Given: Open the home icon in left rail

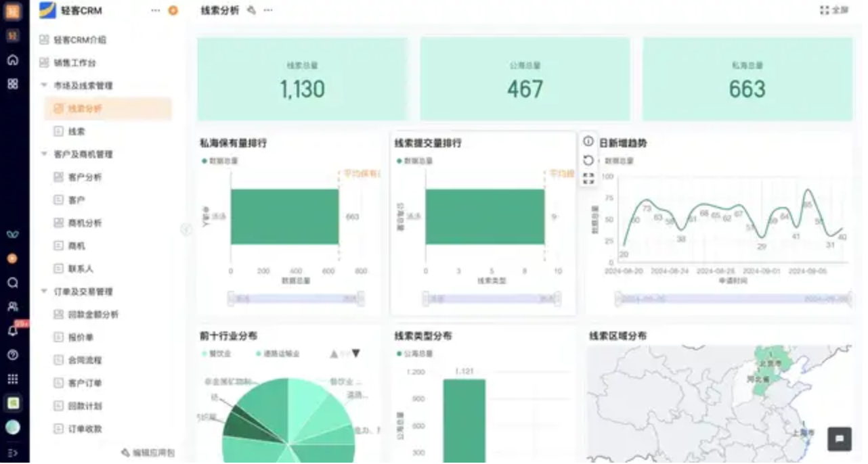Looking at the screenshot, I should [13, 60].
